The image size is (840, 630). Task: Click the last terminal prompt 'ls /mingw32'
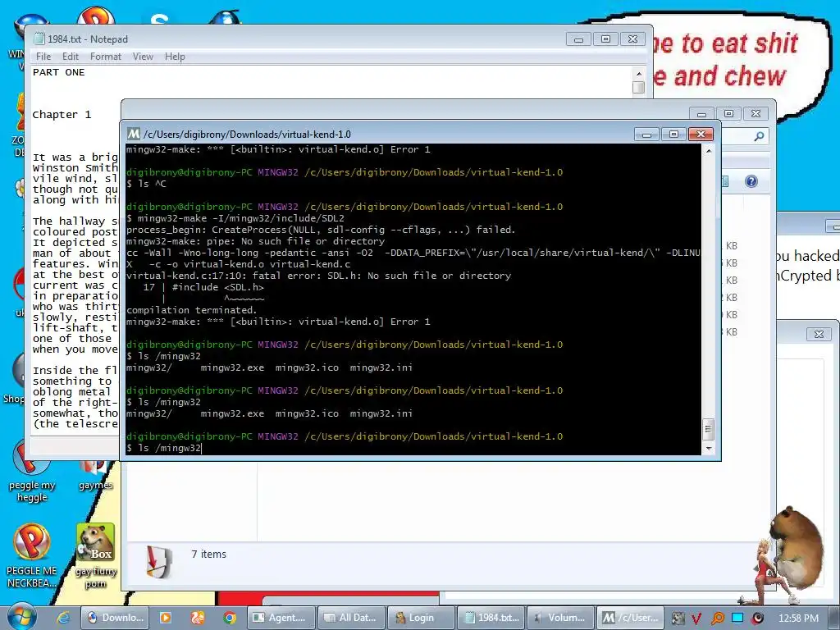pos(169,448)
